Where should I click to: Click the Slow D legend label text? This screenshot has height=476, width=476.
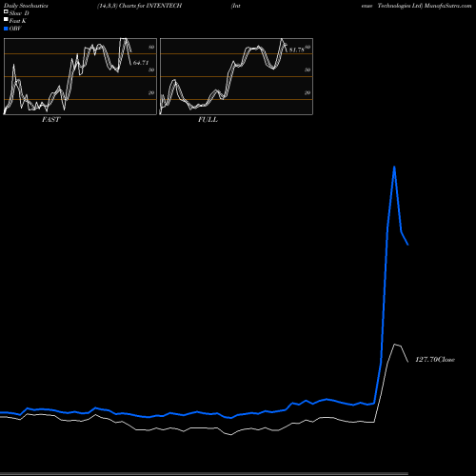tap(19, 13)
